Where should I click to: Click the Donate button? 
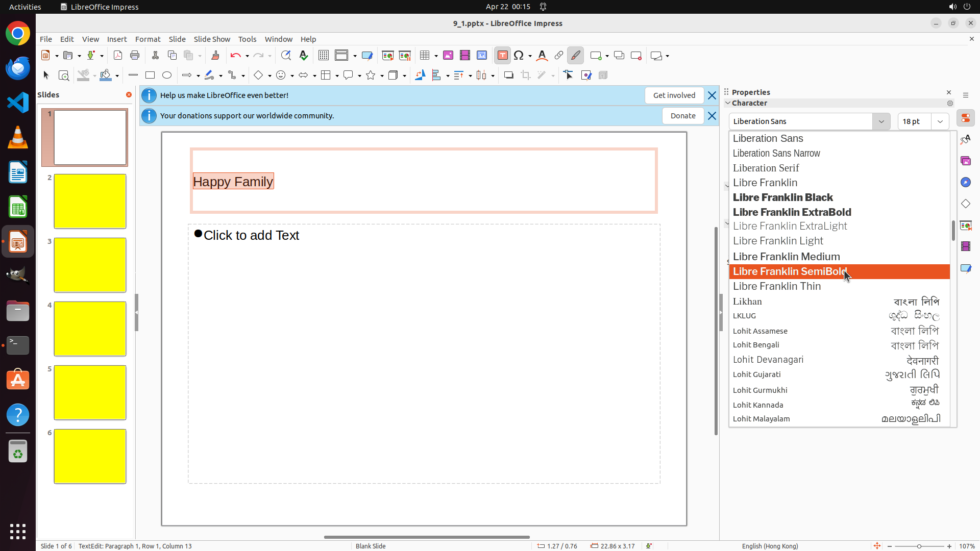click(682, 116)
